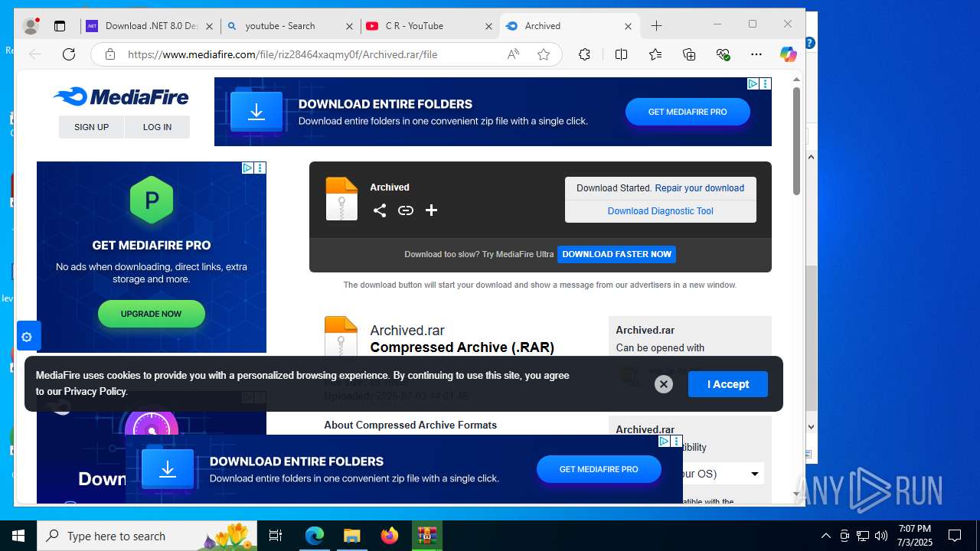The width and height of the screenshot is (980, 551).
Task: Click DOWNLOAD FASTER NOW button
Action: [616, 254]
